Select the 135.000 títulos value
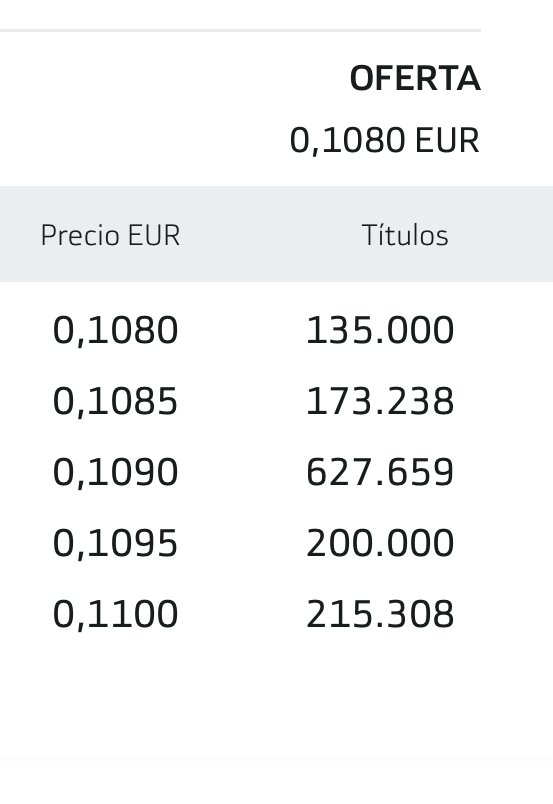The height and width of the screenshot is (804, 553). pos(380,330)
